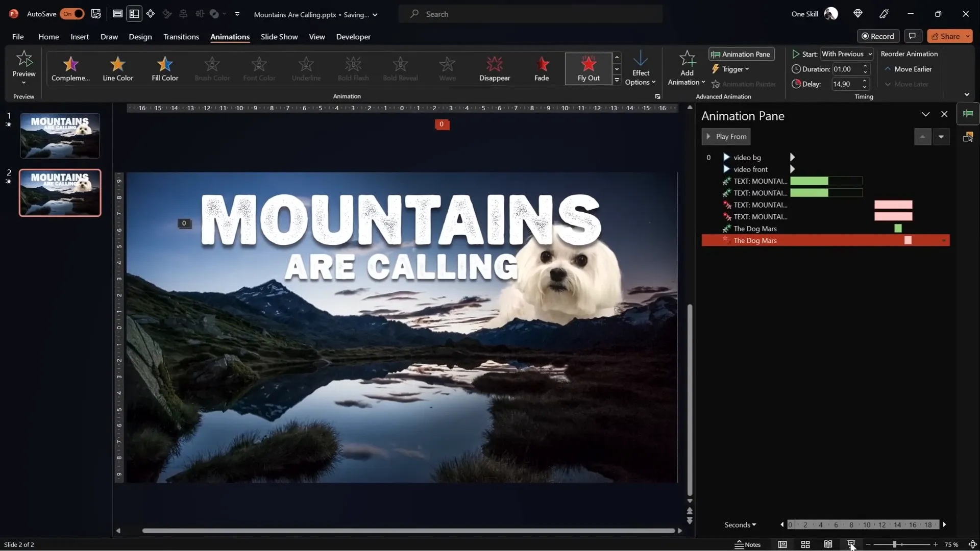
Task: Open the Add Animation gallery
Action: (x=687, y=68)
